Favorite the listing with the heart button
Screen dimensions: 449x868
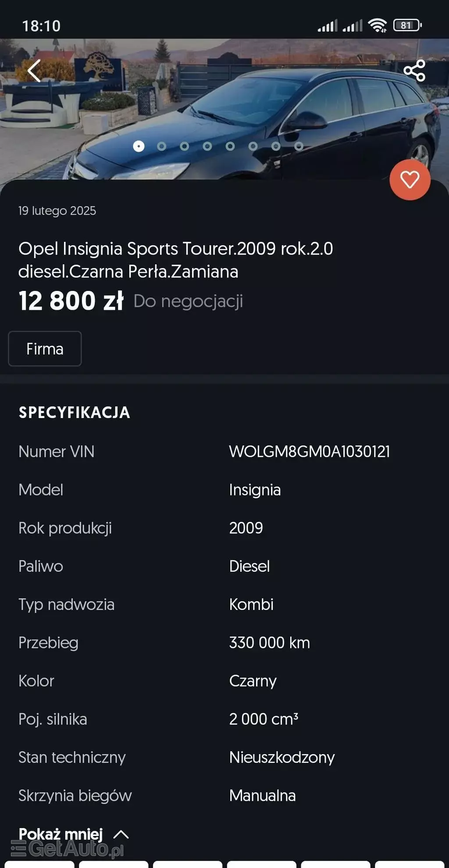click(410, 180)
